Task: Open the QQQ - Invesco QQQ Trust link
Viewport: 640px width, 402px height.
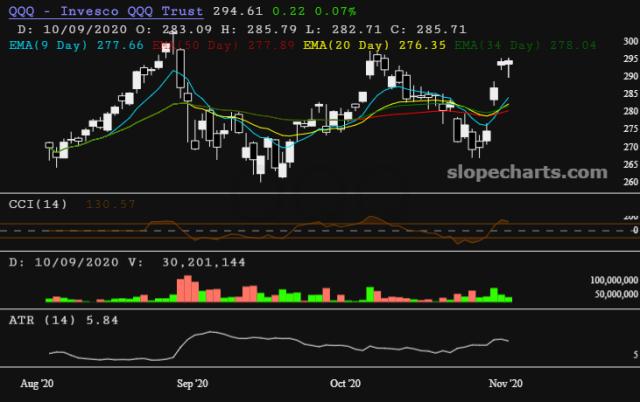Action: tap(106, 11)
